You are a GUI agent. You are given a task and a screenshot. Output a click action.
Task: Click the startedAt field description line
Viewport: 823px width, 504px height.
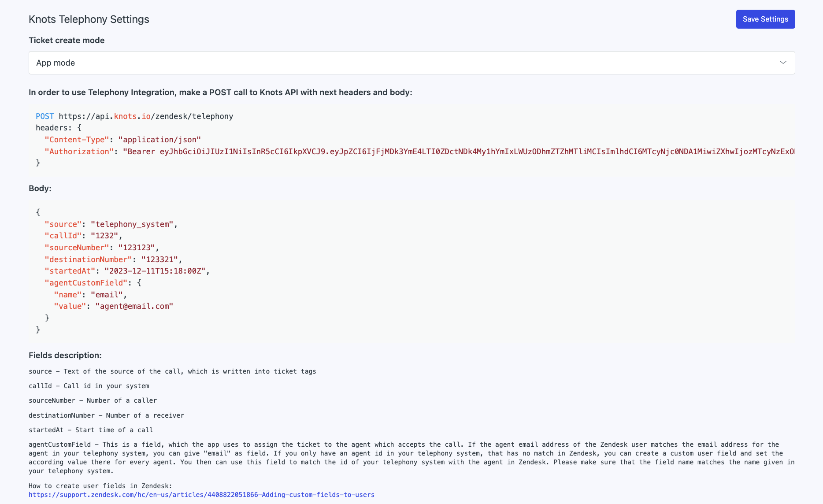[91, 430]
